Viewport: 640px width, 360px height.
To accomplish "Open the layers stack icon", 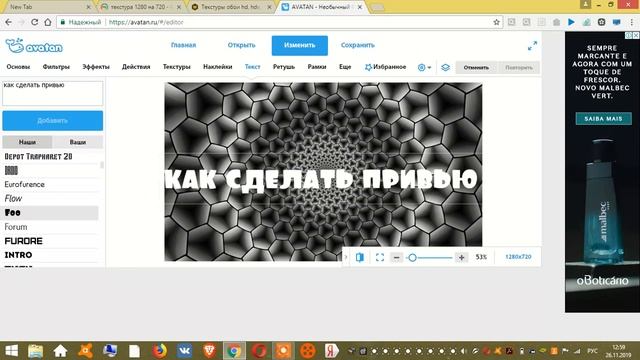I will (445, 67).
